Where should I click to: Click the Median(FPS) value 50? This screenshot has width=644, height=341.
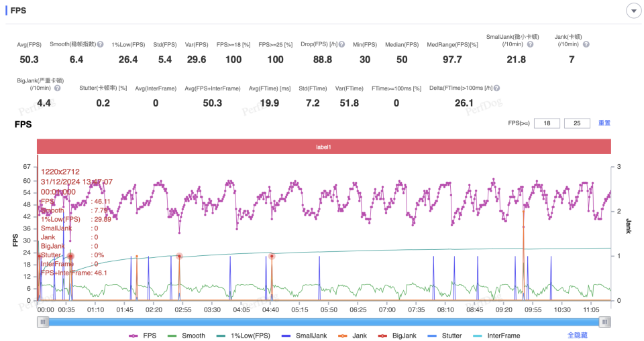[x=402, y=60]
